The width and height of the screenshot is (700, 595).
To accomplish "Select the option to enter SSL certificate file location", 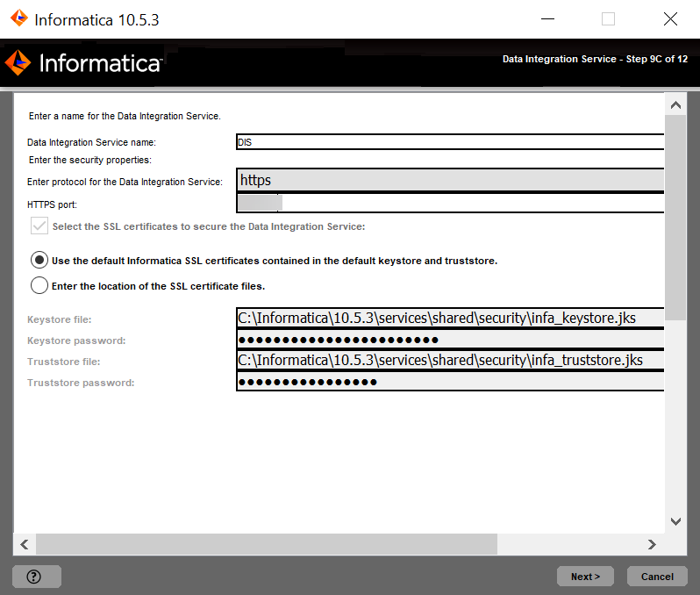I will tap(39, 285).
